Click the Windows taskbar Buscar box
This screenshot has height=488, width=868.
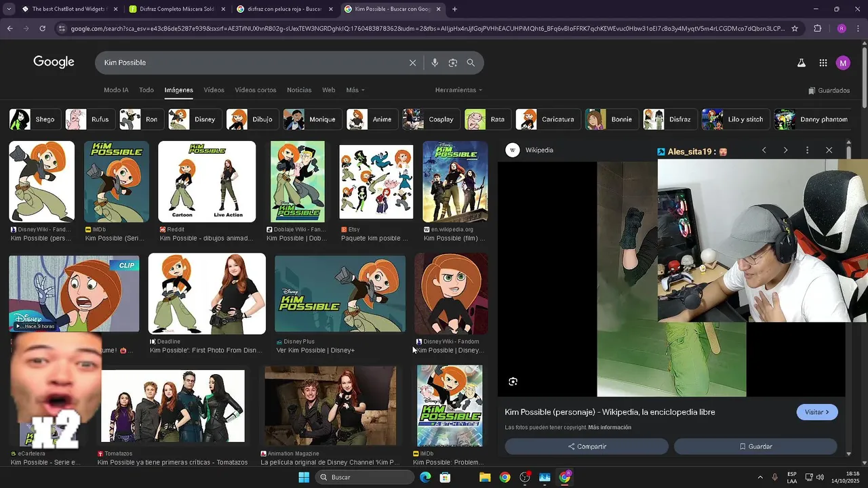366,477
